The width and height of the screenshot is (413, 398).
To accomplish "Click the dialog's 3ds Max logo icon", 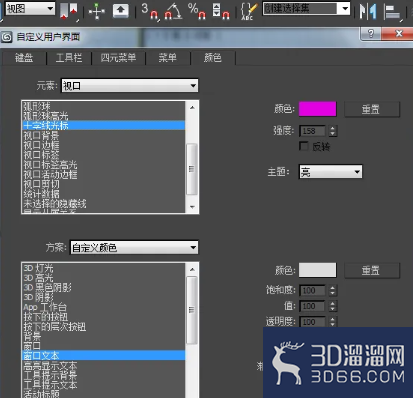I will pos(7,37).
